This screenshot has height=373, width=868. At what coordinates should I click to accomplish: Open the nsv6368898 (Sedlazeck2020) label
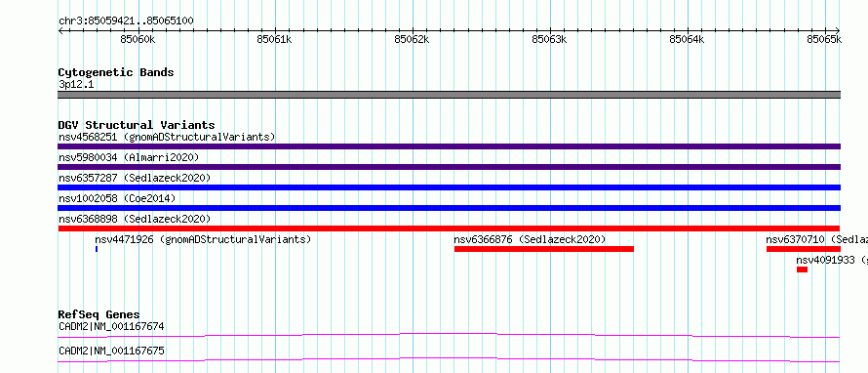pos(135,219)
